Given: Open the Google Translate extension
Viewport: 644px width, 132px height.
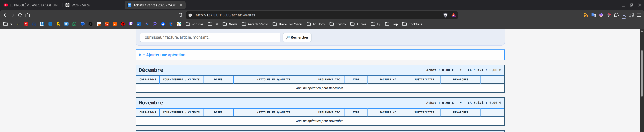Looking at the screenshot, I should click(x=594, y=15).
